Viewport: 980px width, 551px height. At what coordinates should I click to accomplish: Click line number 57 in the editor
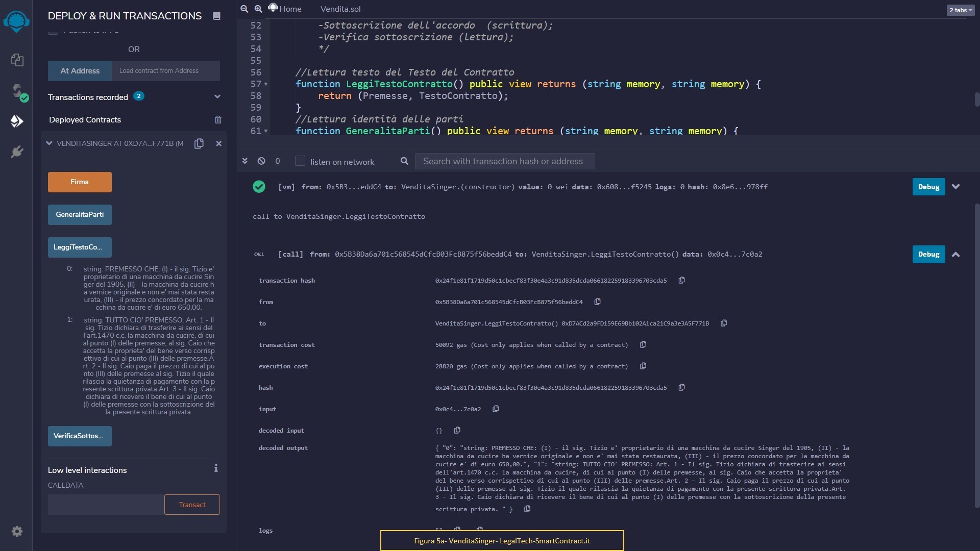coord(255,84)
